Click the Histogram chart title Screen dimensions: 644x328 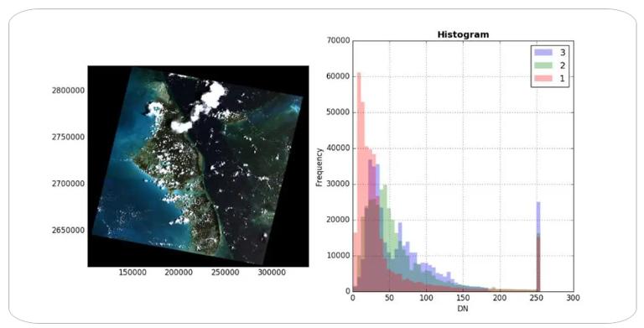463,34
